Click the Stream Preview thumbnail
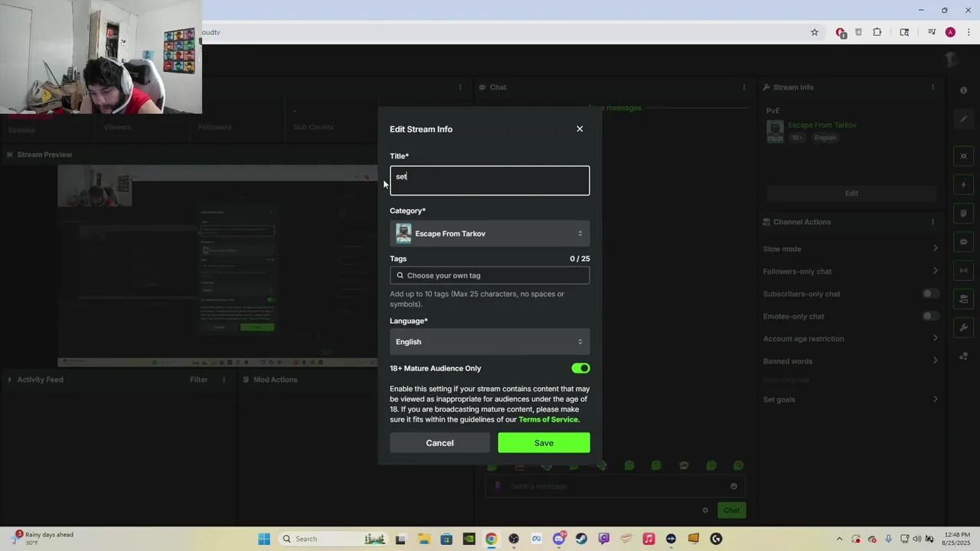Viewport: 980px width, 551px height. (218, 266)
